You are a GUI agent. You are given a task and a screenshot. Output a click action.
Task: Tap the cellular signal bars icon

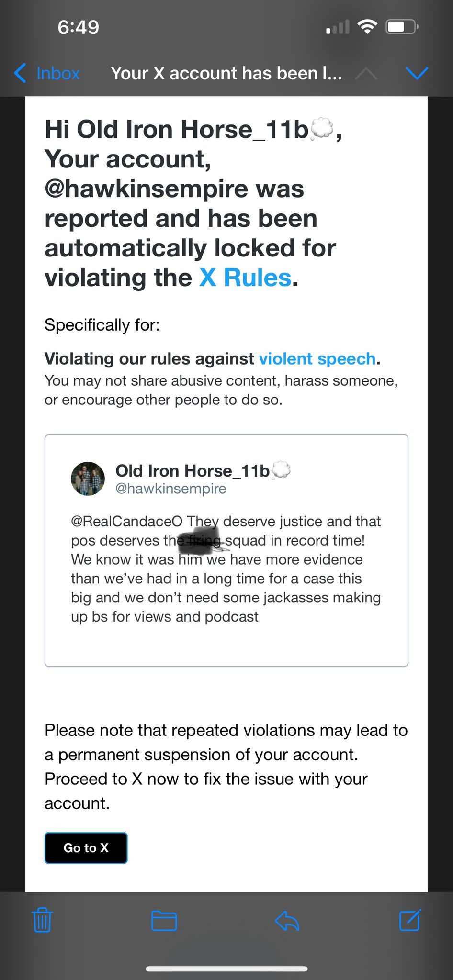[x=338, y=27]
